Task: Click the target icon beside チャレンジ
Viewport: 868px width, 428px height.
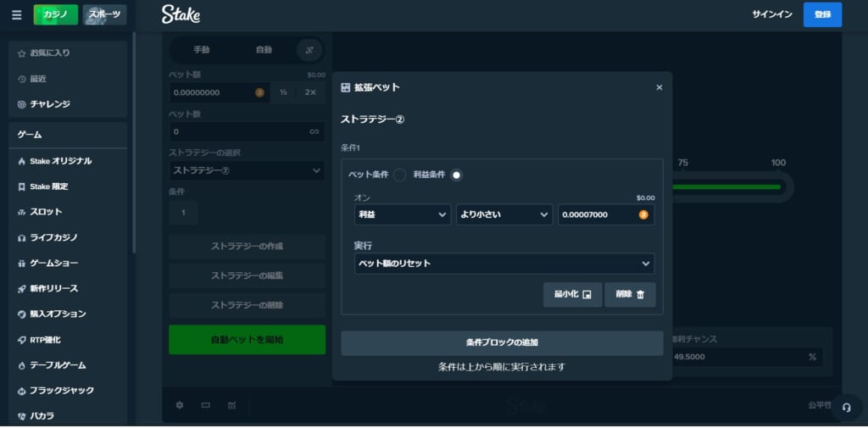Action: [x=21, y=104]
